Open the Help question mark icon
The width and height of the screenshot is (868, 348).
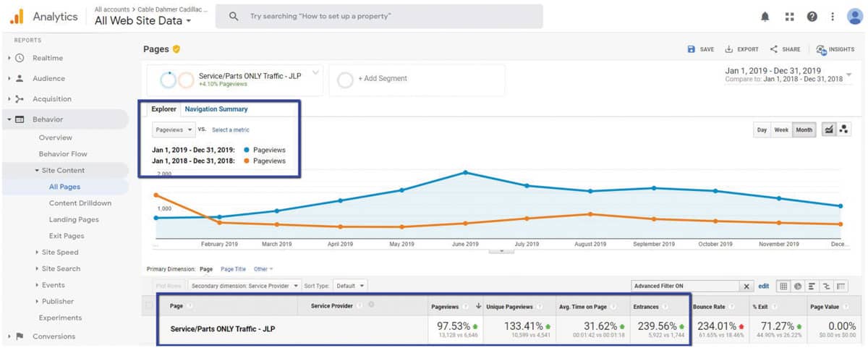click(x=812, y=16)
